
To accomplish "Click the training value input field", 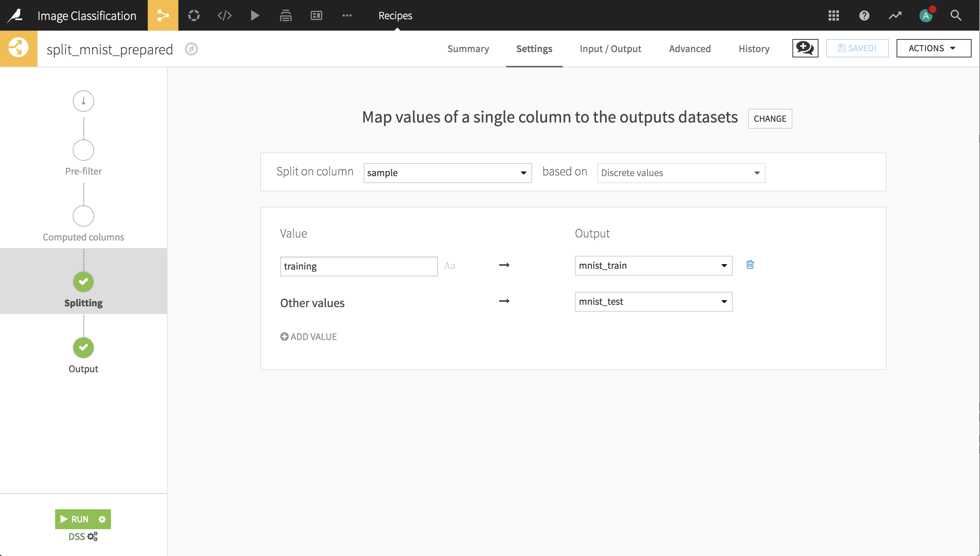I will click(x=359, y=266).
